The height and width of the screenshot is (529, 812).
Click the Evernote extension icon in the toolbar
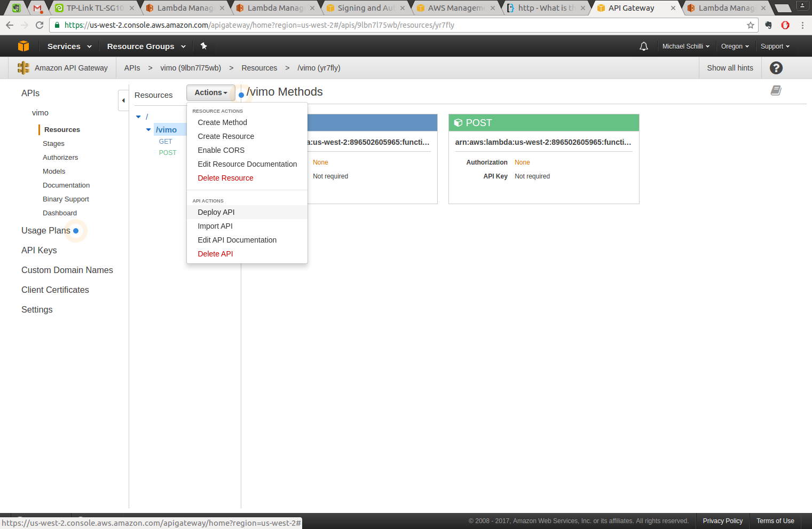[x=768, y=25]
